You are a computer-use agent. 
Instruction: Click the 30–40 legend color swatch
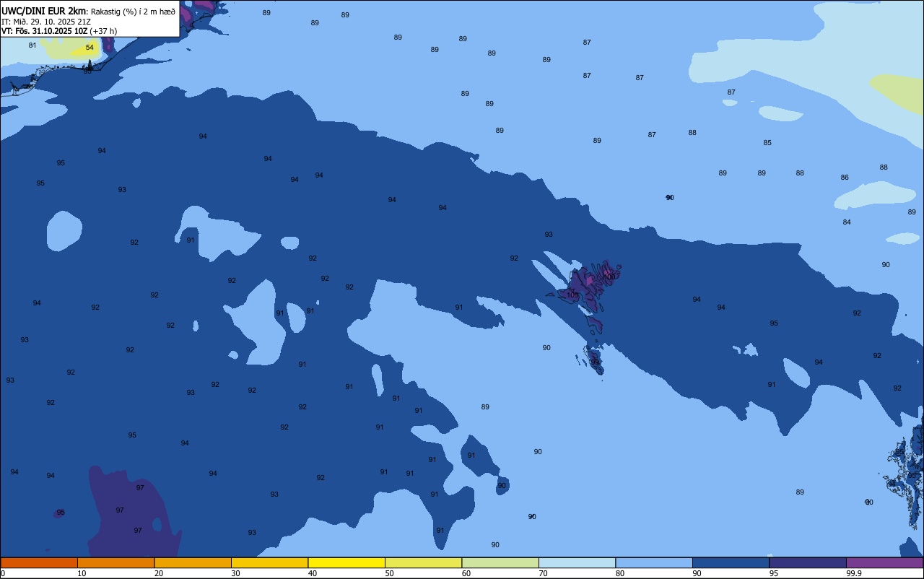coord(269,562)
